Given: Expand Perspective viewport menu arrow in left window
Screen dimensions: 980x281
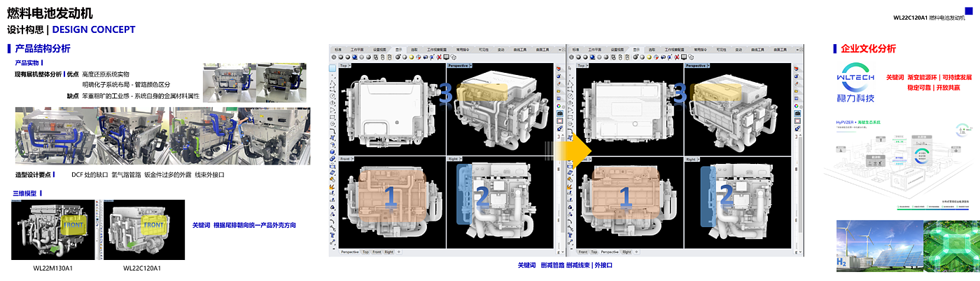Looking at the screenshot, I should (x=470, y=66).
